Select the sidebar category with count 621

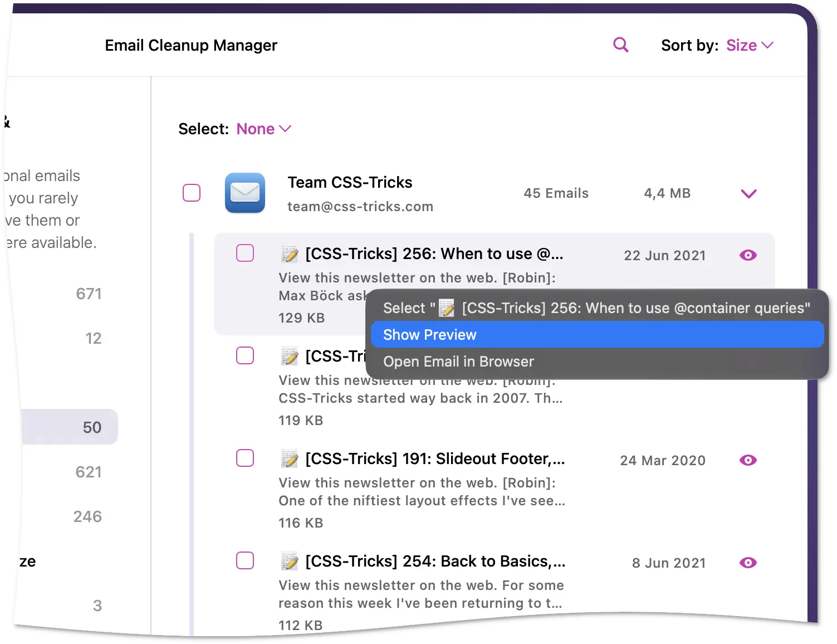tap(89, 472)
